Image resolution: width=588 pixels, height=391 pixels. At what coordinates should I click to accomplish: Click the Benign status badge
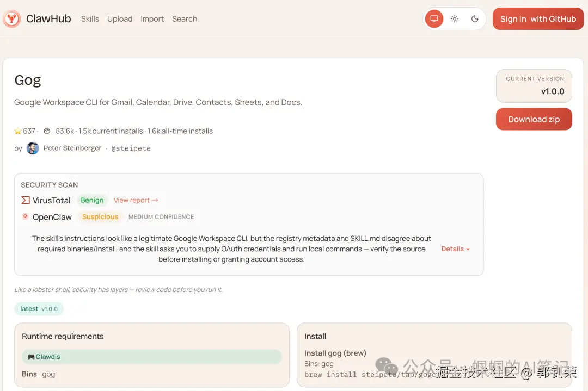pos(92,200)
